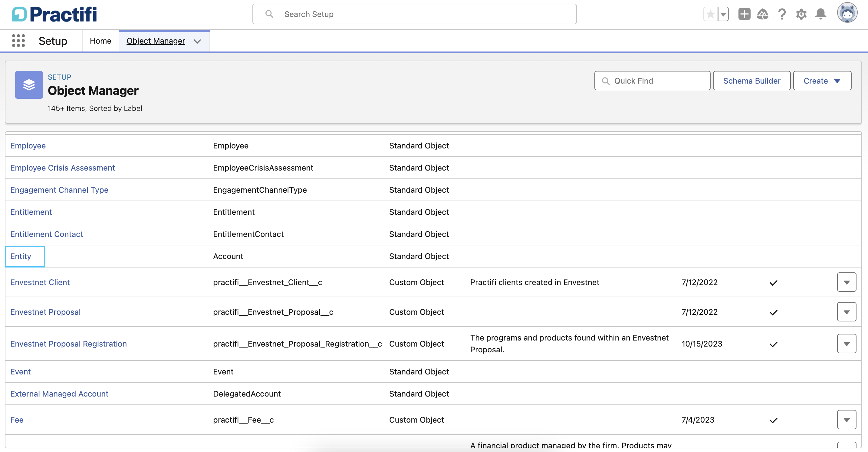This screenshot has height=452, width=868.
Task: Click the deployed checkmark for Envestnet Client
Action: click(773, 283)
